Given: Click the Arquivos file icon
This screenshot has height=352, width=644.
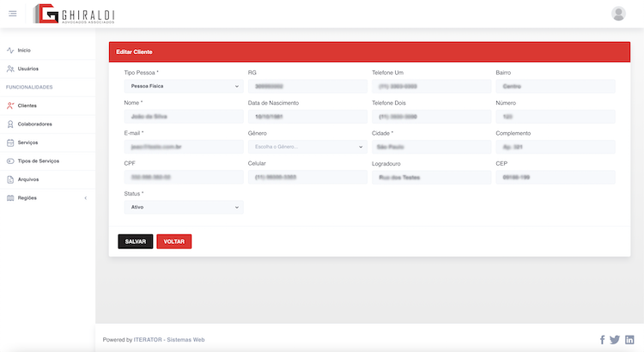Looking at the screenshot, I should (10, 179).
